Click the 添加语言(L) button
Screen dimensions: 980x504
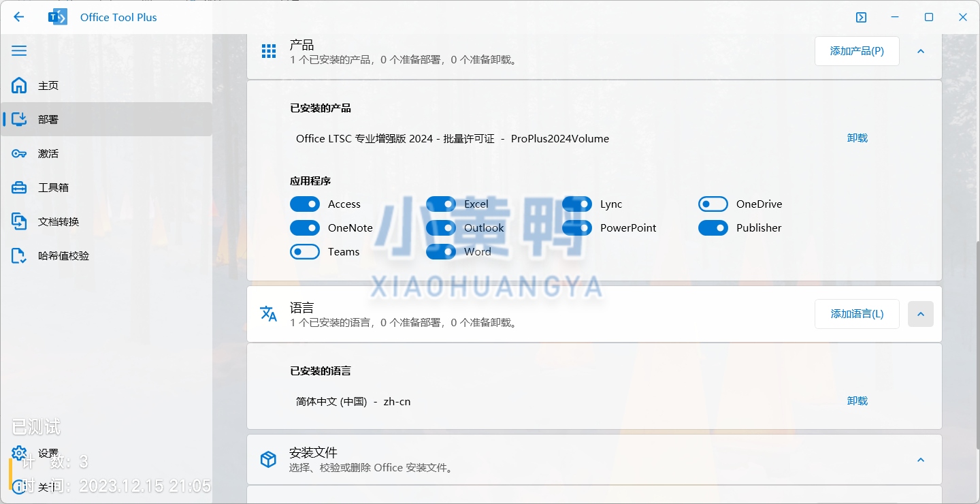(857, 314)
